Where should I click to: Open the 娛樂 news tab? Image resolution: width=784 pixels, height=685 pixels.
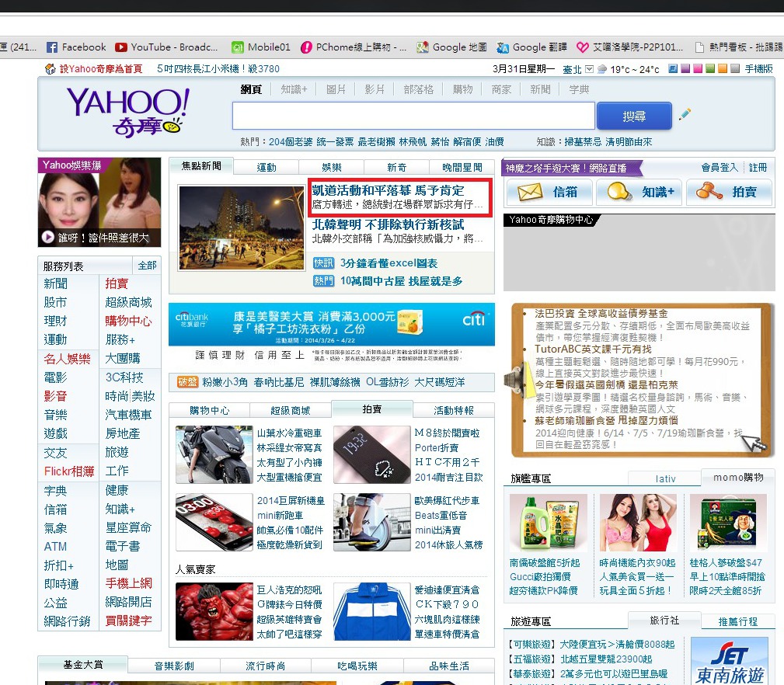pyautogui.click(x=332, y=167)
